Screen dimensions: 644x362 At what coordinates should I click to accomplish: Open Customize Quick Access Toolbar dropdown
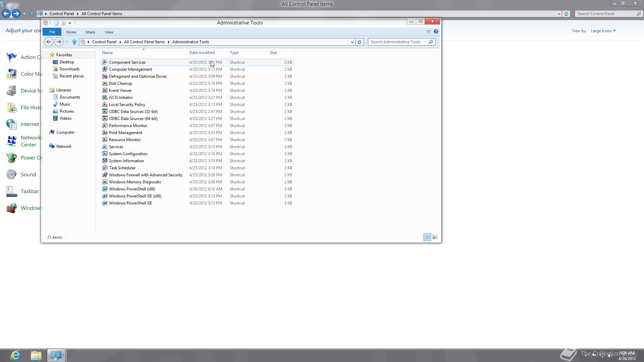[x=70, y=23]
